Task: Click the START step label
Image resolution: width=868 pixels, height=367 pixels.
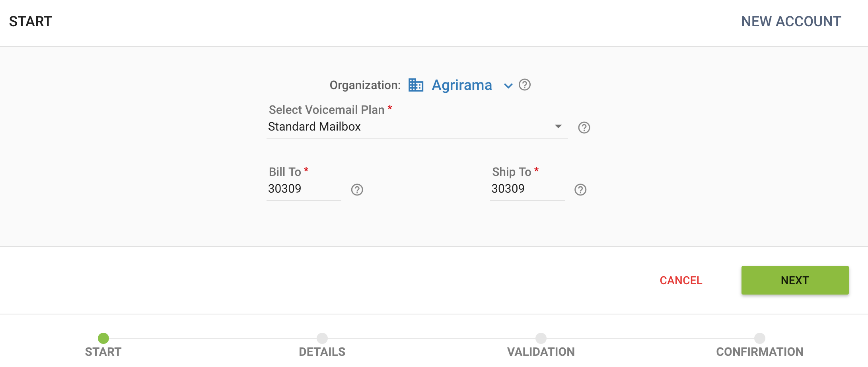Action: pos(103,352)
